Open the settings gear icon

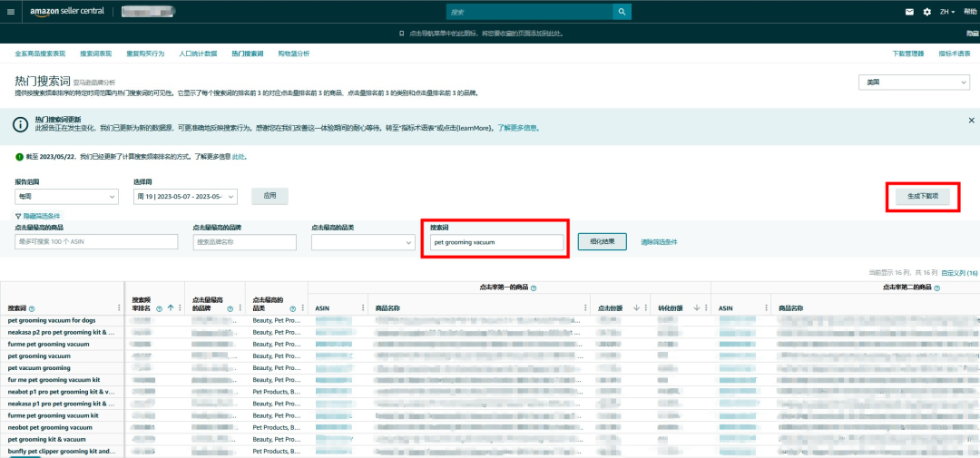point(926,12)
